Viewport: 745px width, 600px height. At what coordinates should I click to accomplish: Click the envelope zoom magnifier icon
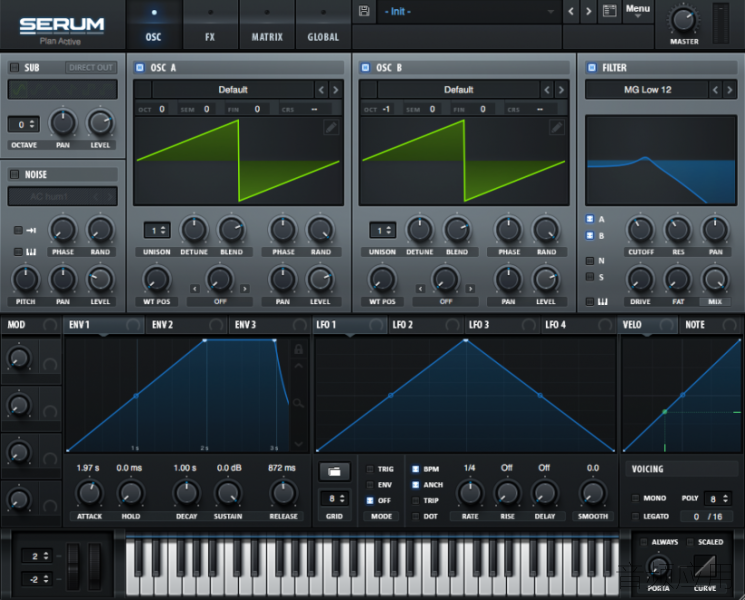pos(298,404)
